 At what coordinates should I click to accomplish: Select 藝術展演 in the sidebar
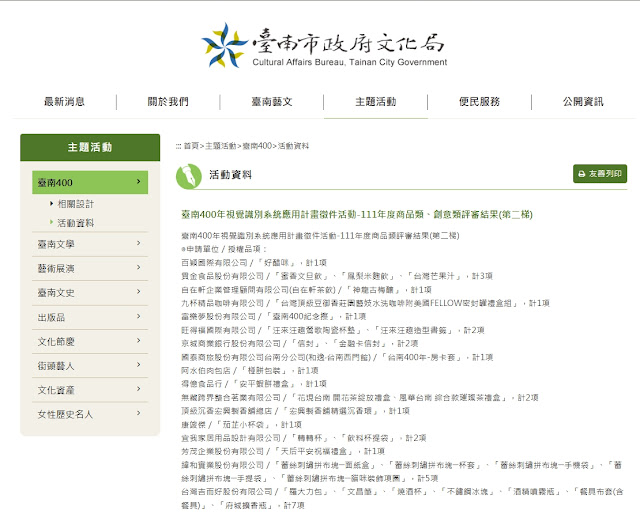click(x=90, y=269)
